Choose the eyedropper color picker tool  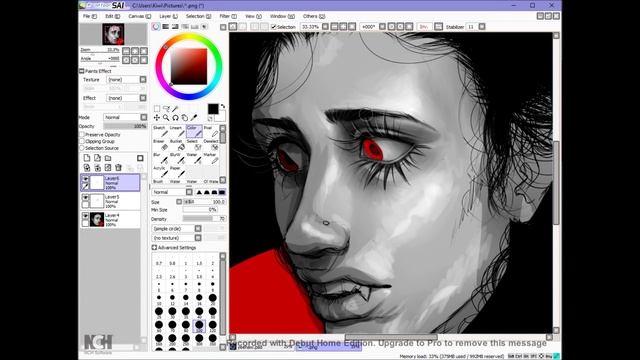click(x=194, y=118)
